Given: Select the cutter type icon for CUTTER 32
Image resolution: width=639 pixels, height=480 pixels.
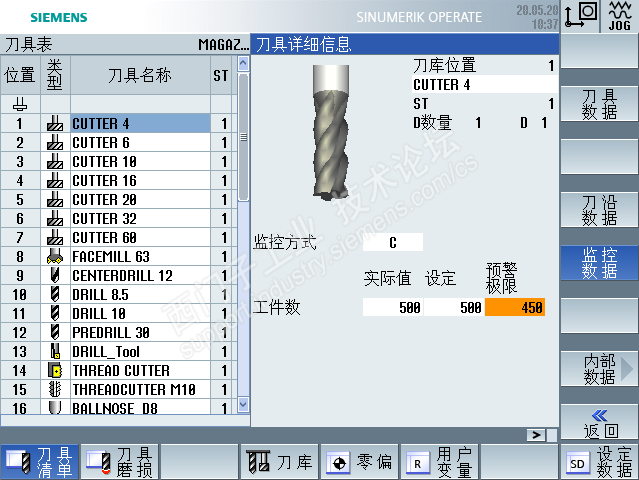Looking at the screenshot, I should pos(55,218).
